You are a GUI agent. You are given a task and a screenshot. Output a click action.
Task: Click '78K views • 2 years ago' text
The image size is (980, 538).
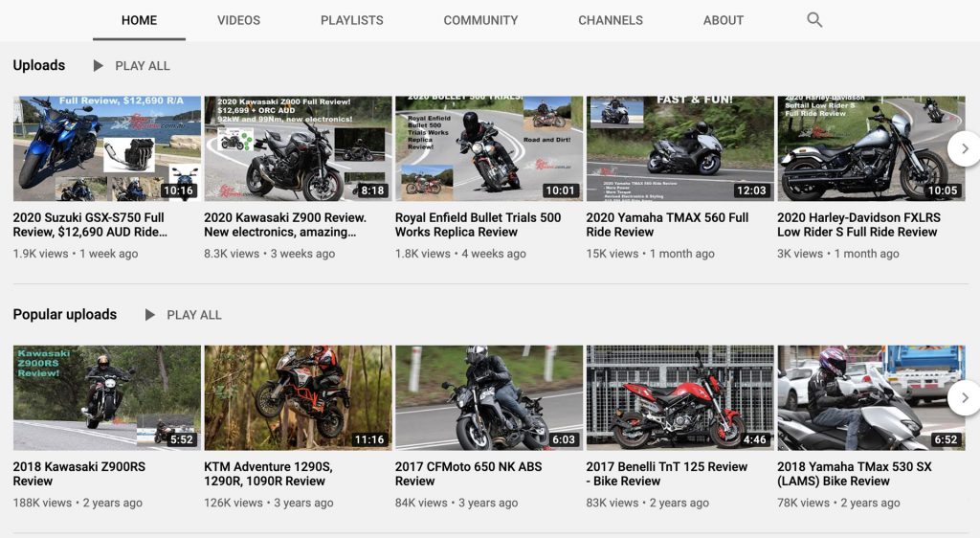838,503
